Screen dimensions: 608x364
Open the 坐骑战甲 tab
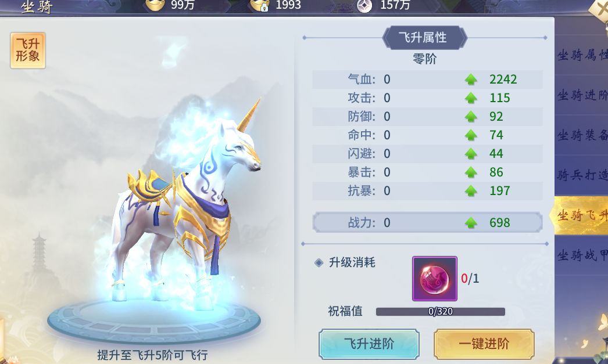click(581, 255)
